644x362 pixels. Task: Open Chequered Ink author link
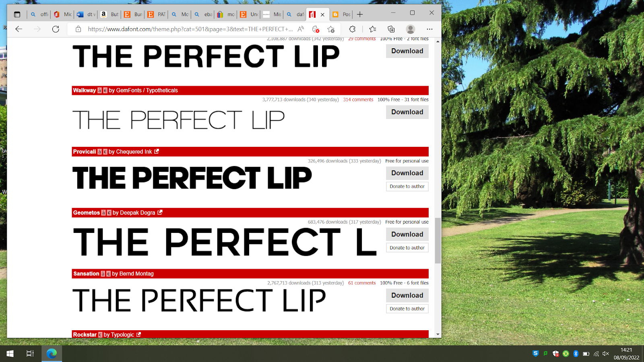pyautogui.click(x=134, y=152)
